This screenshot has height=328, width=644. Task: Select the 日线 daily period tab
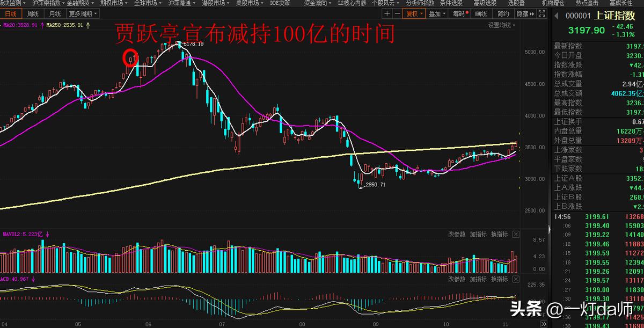click(10, 14)
